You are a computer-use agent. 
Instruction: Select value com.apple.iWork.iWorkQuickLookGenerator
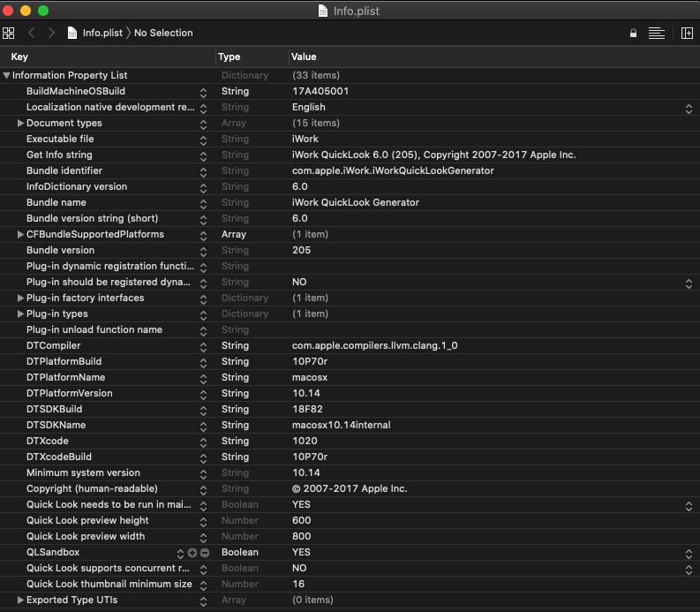click(x=393, y=170)
